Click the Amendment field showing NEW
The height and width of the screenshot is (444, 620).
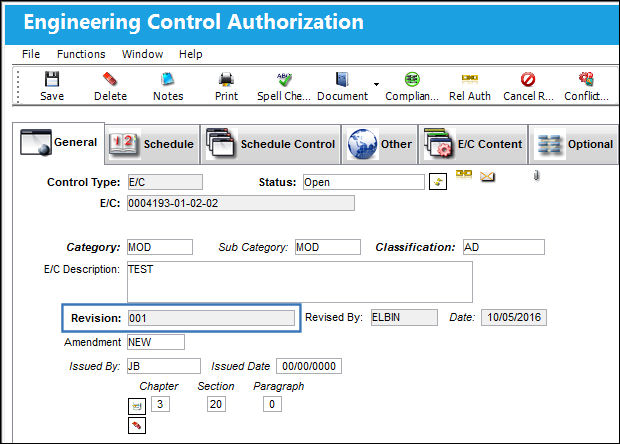click(156, 342)
